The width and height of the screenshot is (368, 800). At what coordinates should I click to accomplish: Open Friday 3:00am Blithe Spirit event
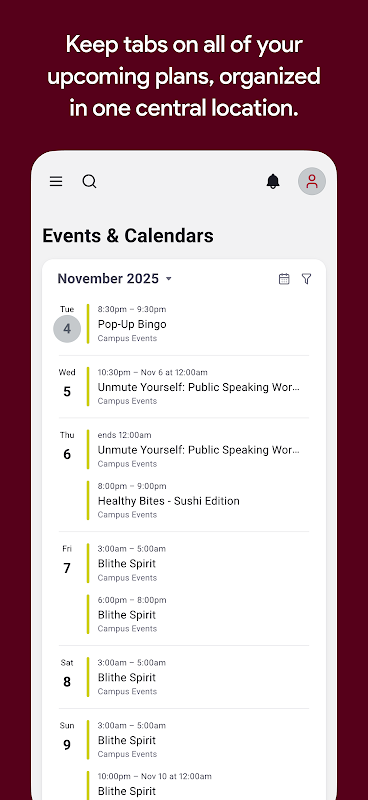tap(198, 563)
